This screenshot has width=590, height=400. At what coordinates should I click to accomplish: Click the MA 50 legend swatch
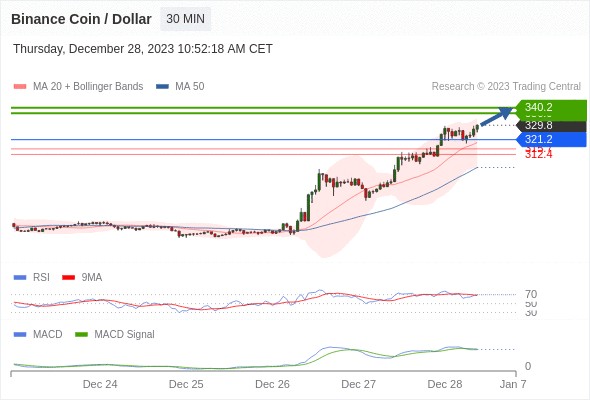pyautogui.click(x=163, y=87)
